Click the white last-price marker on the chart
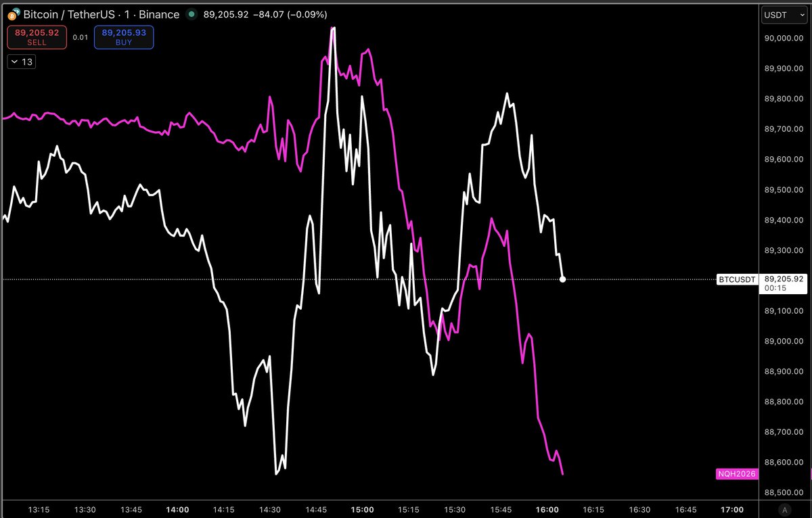The height and width of the screenshot is (518, 812). coord(562,279)
